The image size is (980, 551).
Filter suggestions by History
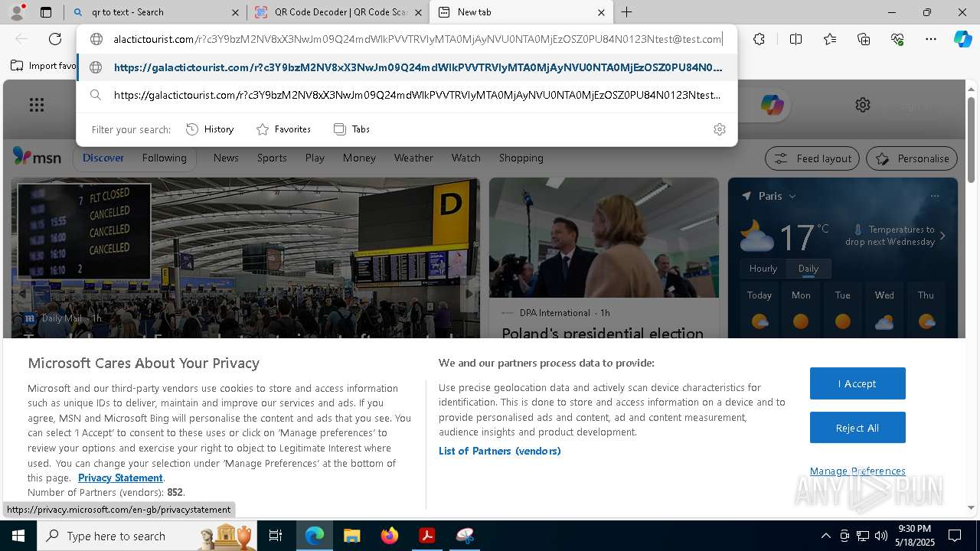[x=210, y=129]
